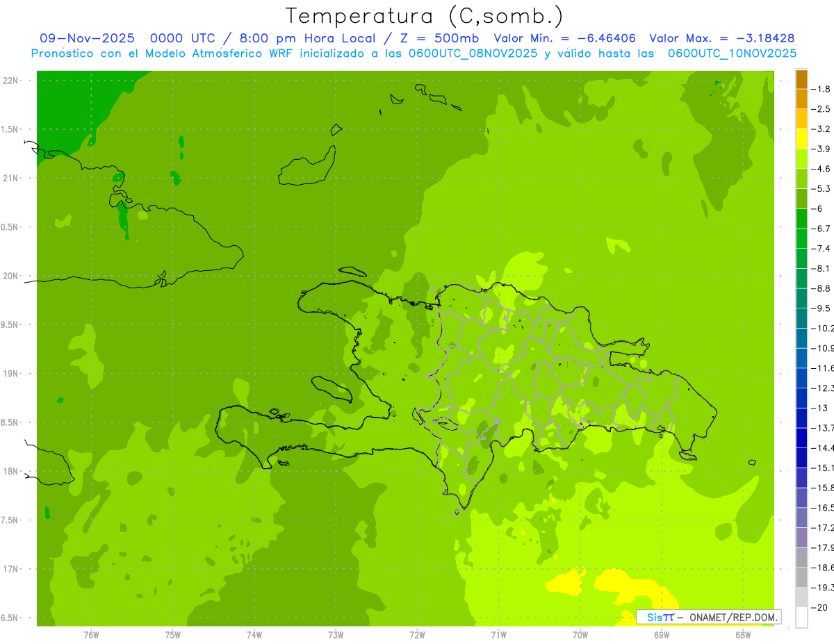Click 'Valor Max. = -3.18428' text

722,38
